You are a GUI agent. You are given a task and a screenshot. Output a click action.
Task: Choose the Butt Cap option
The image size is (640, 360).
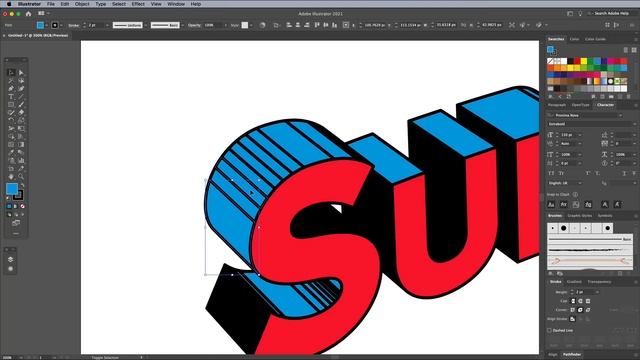(x=573, y=301)
